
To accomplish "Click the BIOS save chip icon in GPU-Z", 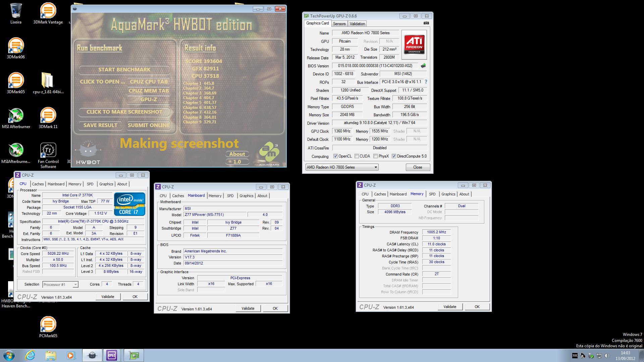I will click(423, 66).
